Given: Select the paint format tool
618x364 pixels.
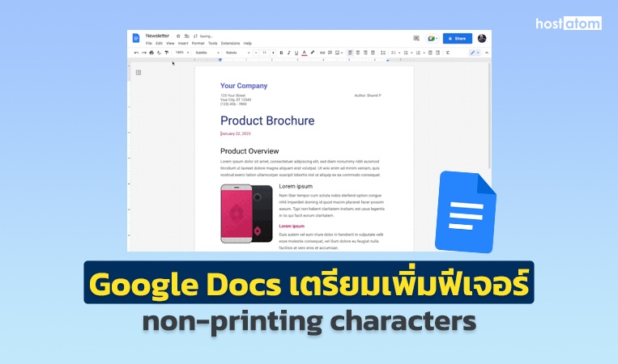Looking at the screenshot, I should (167, 53).
